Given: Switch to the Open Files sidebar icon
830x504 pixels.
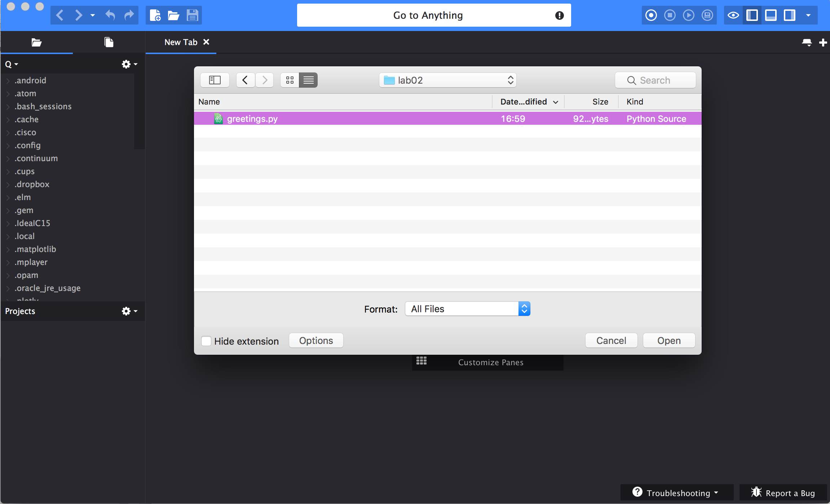Looking at the screenshot, I should pyautogui.click(x=109, y=42).
